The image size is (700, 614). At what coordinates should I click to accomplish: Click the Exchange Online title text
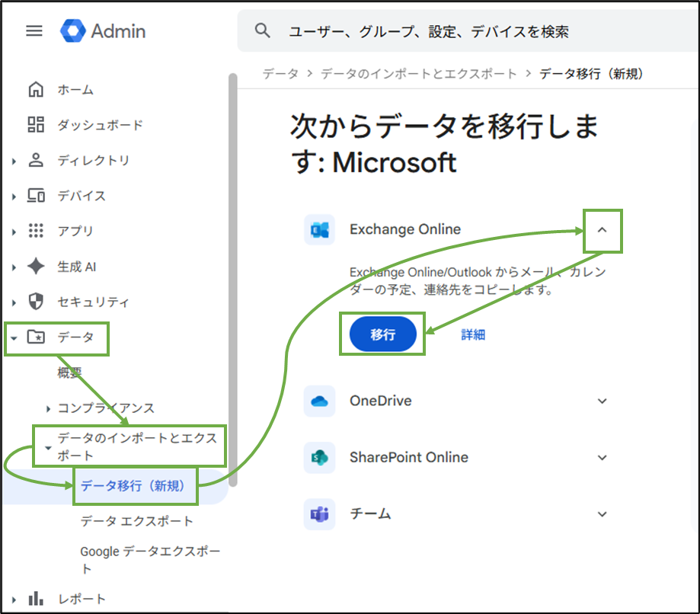405,229
